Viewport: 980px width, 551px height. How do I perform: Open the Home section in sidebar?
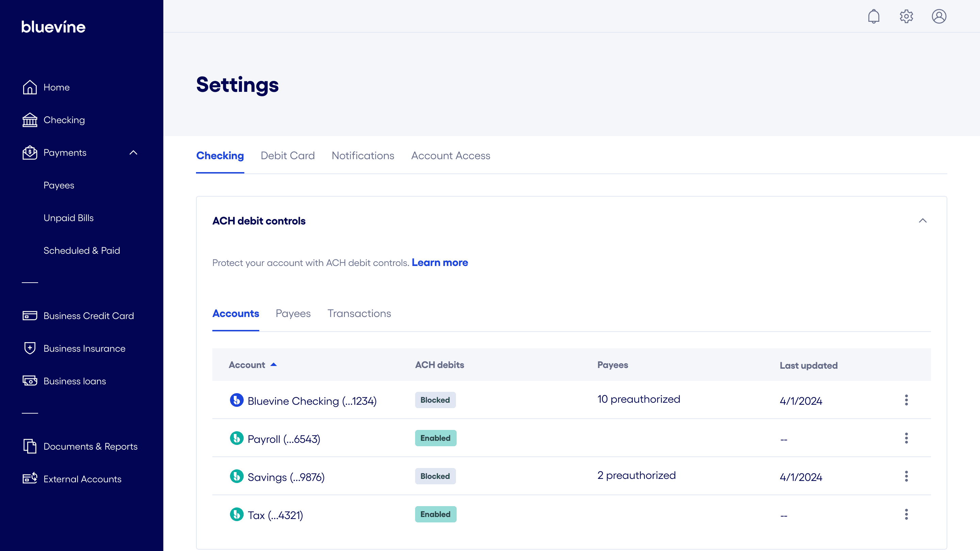[29, 87]
